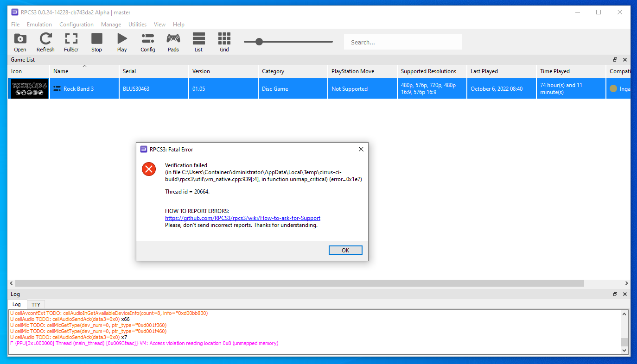Select List view mode
This screenshot has width=637, height=364.
pos(198,42)
